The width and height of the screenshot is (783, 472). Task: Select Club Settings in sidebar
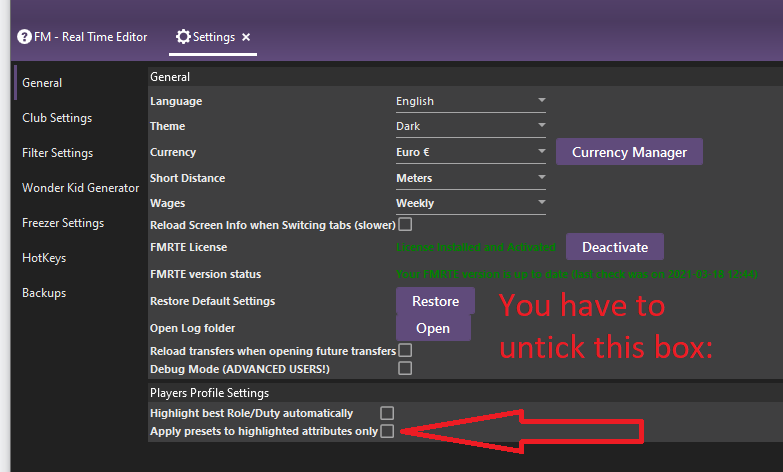57,118
